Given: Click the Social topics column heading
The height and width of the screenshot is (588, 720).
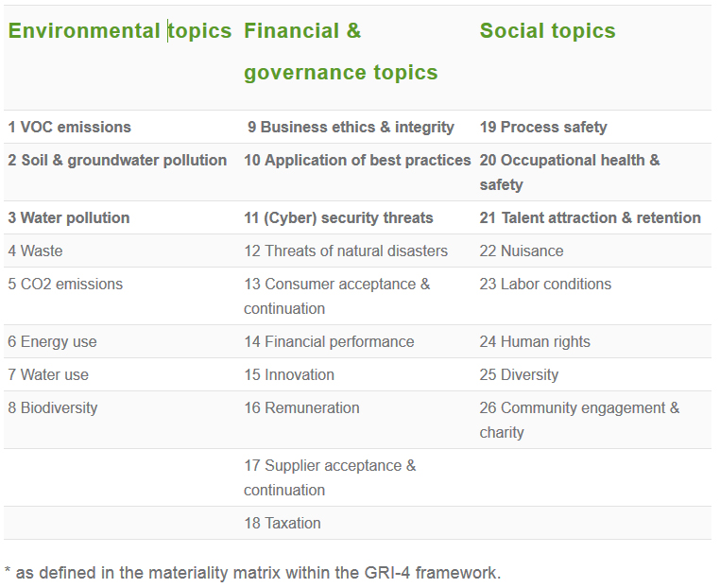Looking at the screenshot, I should [547, 31].
